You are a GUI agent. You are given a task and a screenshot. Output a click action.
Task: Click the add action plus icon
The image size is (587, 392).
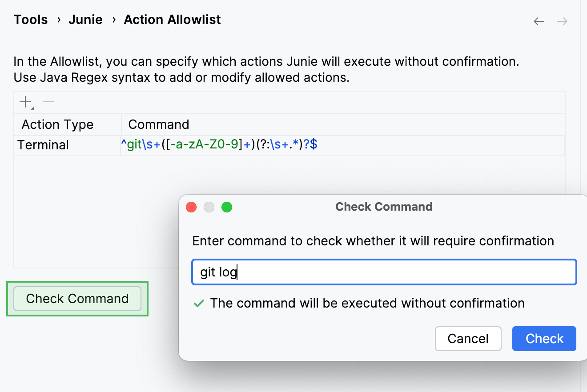point(24,101)
